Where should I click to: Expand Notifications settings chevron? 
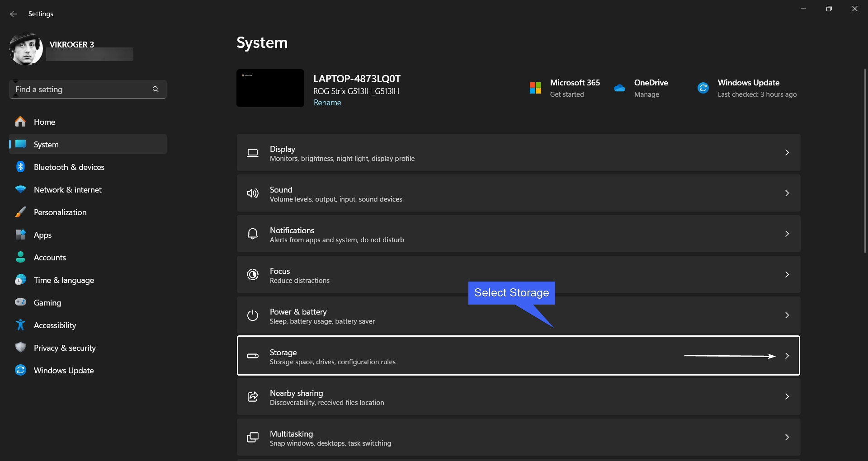(787, 234)
